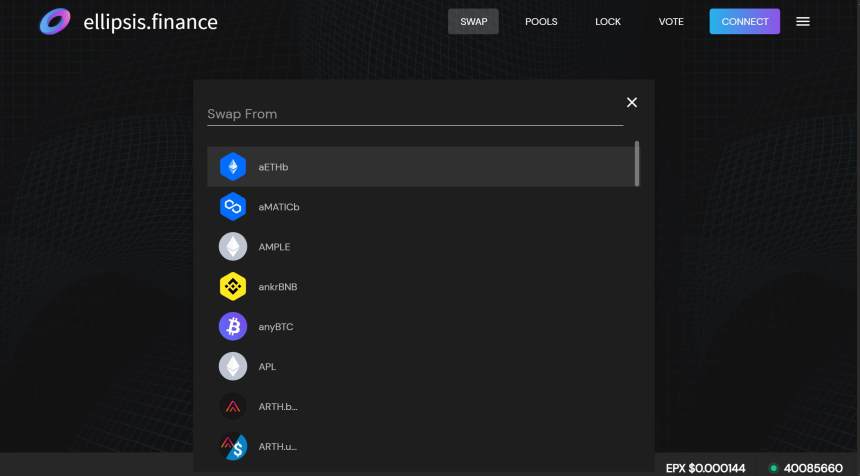Click the ellipsis.finance logo icon

coord(55,21)
